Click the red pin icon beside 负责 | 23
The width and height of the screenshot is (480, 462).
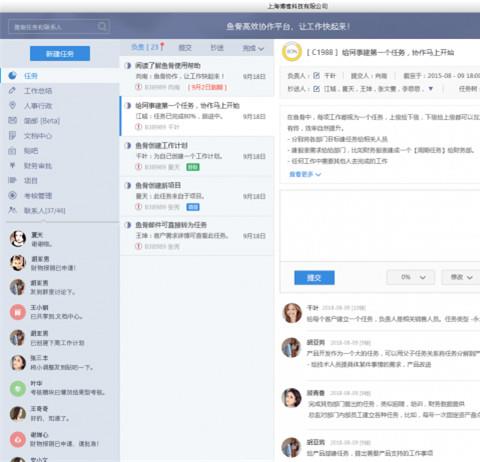(162, 47)
